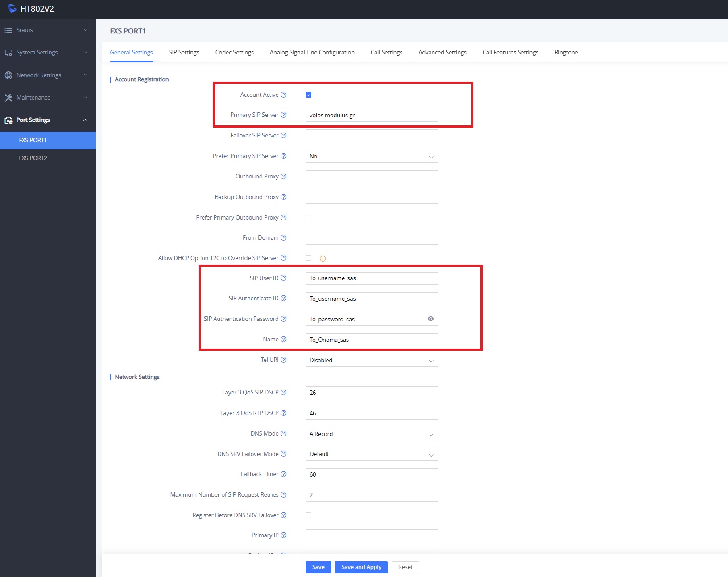This screenshot has width=728, height=577.
Task: Enable Prefer Primary Outbound Proxy checkbox
Action: pos(309,217)
